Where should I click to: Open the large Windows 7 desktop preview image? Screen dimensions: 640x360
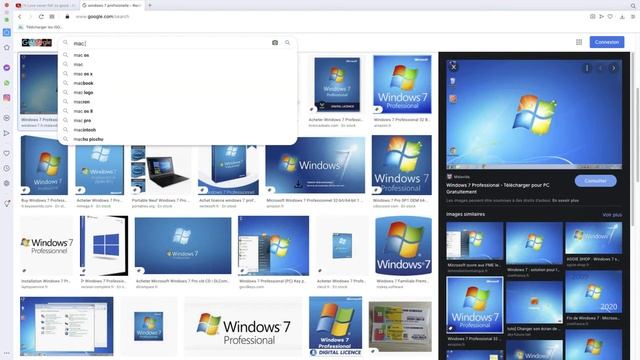tap(534, 114)
